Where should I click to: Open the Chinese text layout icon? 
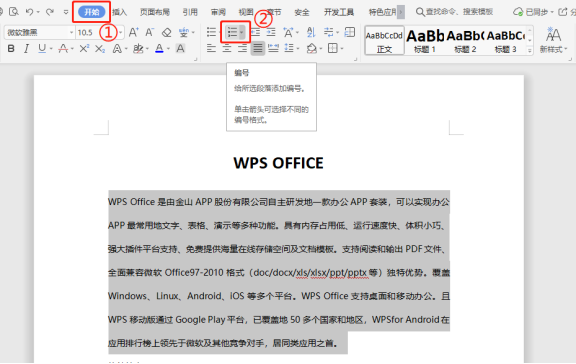[288, 32]
